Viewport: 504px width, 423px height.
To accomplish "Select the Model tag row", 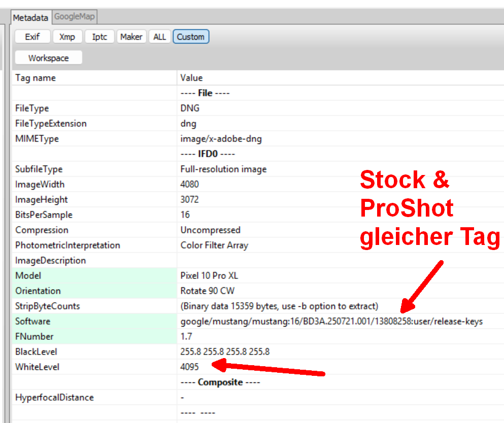I will pyautogui.click(x=28, y=276).
